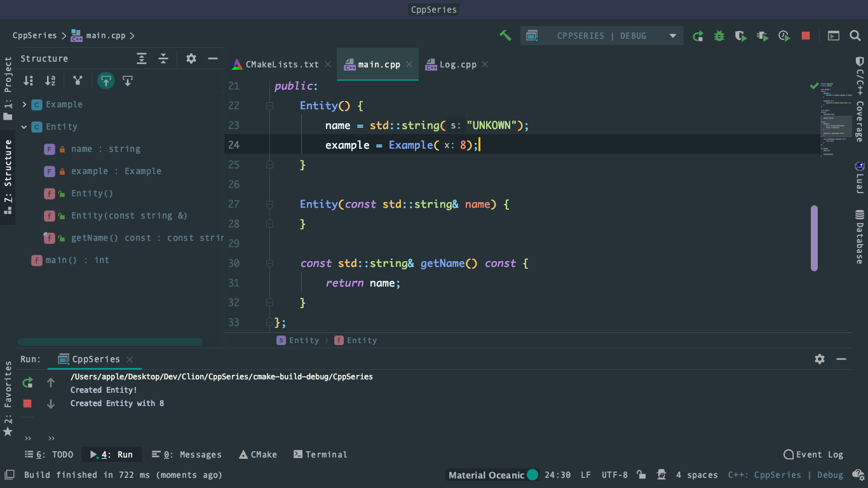Click down arrow in Run console
The image size is (868, 488).
tap(51, 403)
